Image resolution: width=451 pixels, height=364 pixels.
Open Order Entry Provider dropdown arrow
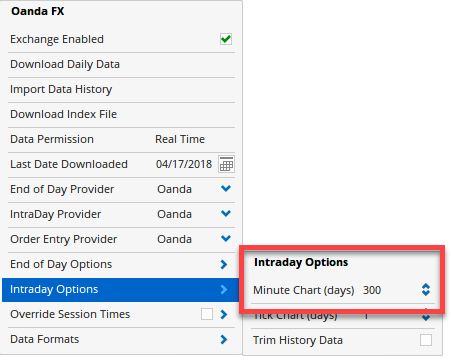226,239
